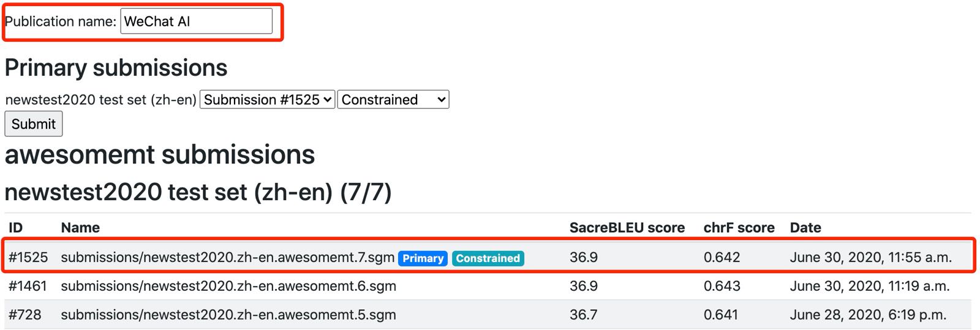This screenshot has width=980, height=330.
Task: Click the awesomemt.6.sgm submission name
Action: click(x=228, y=286)
